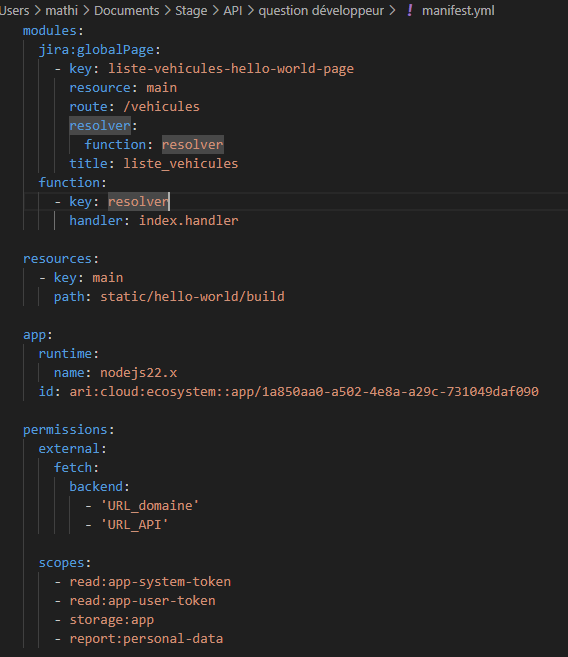Click the 'scopes' key

click(x=61, y=563)
